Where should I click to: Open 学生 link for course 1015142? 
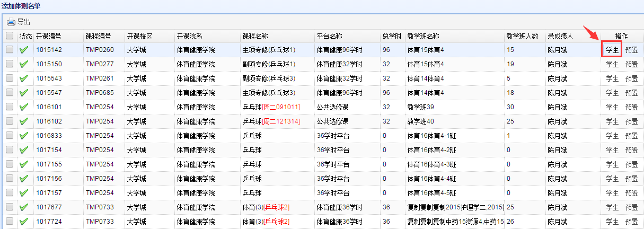click(612, 50)
